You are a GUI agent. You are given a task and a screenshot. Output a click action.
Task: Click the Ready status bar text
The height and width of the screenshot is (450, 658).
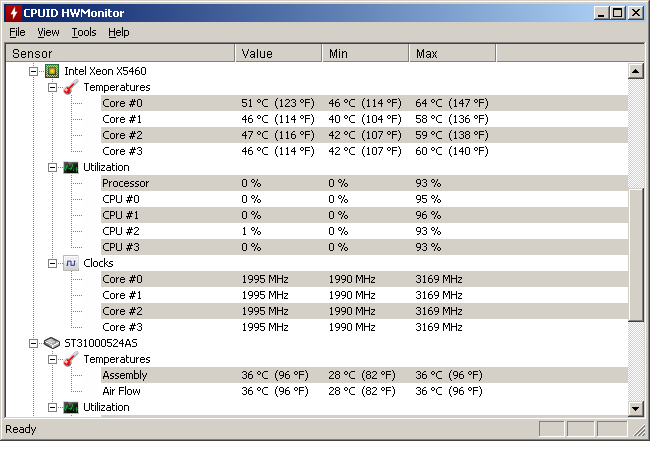(21, 429)
